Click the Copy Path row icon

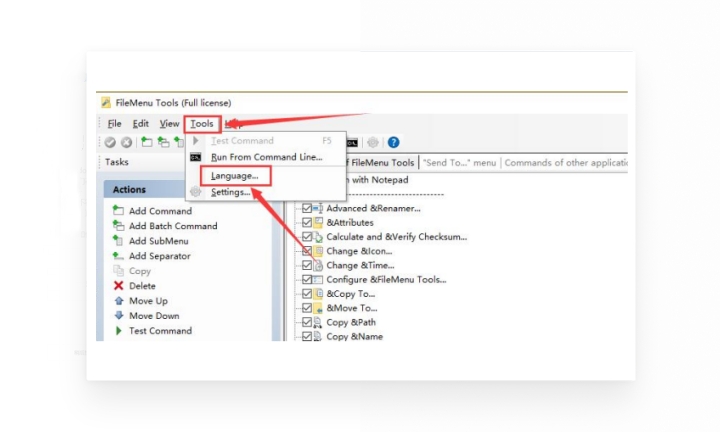318,322
